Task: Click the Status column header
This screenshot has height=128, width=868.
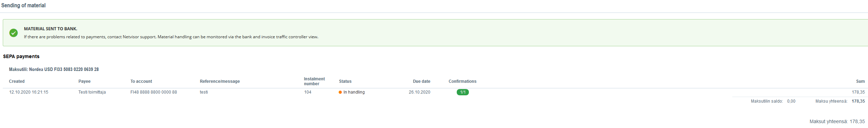Action: pyautogui.click(x=345, y=81)
